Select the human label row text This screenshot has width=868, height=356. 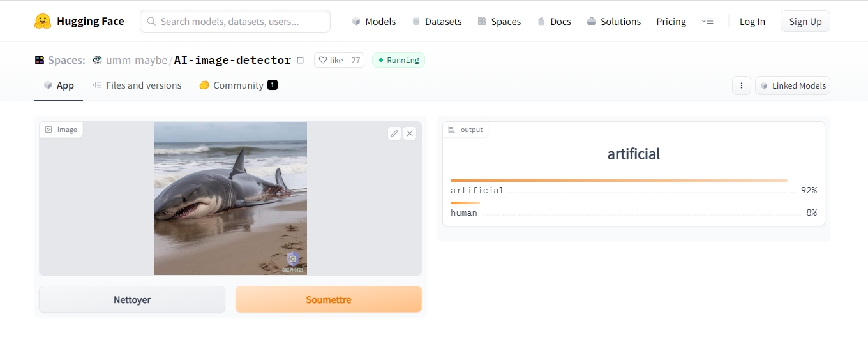click(464, 212)
